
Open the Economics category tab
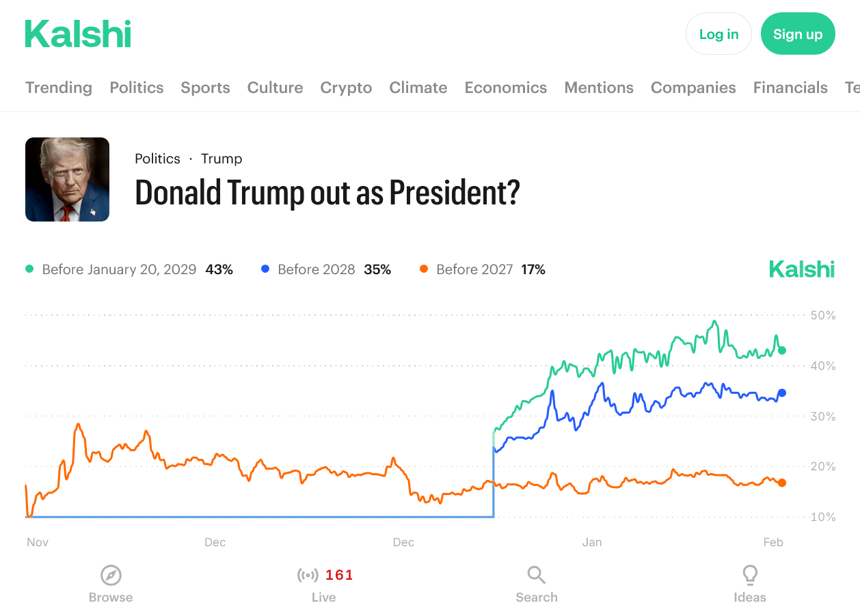click(506, 88)
